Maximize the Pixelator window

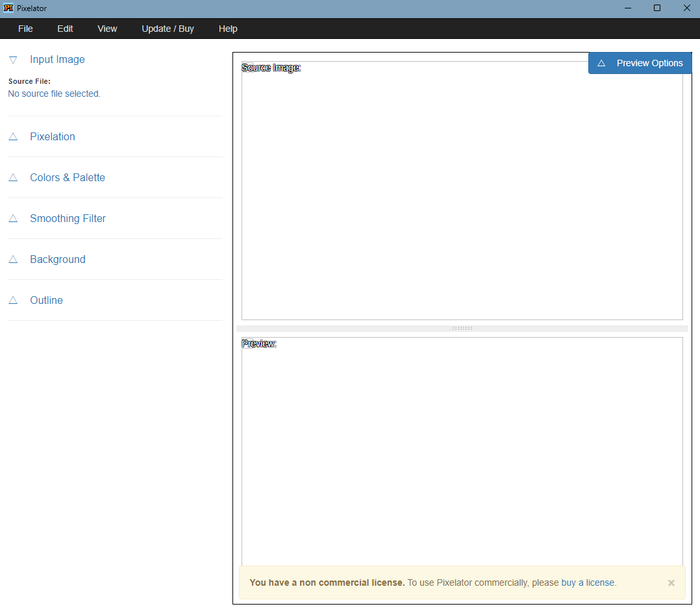[x=656, y=8]
